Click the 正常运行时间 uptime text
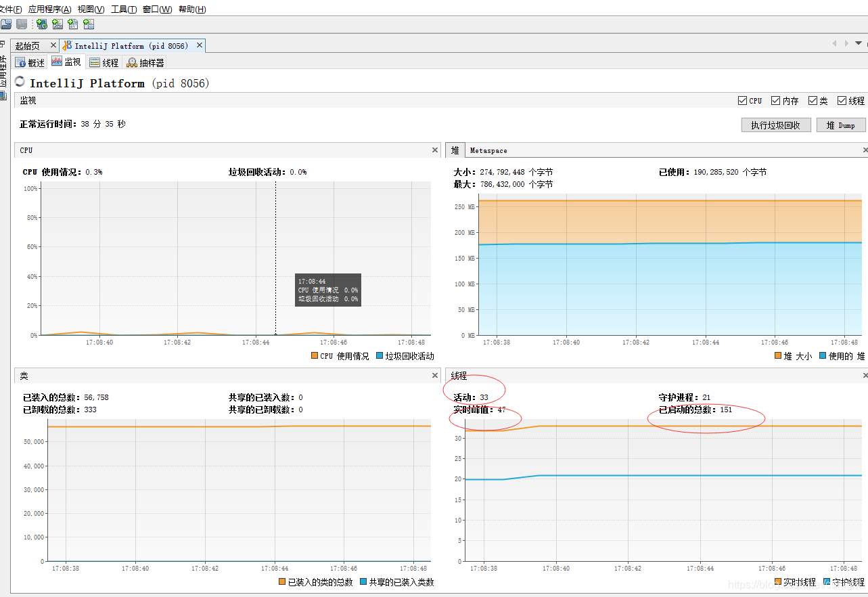Screen dimensions: 868x597 tap(72, 125)
